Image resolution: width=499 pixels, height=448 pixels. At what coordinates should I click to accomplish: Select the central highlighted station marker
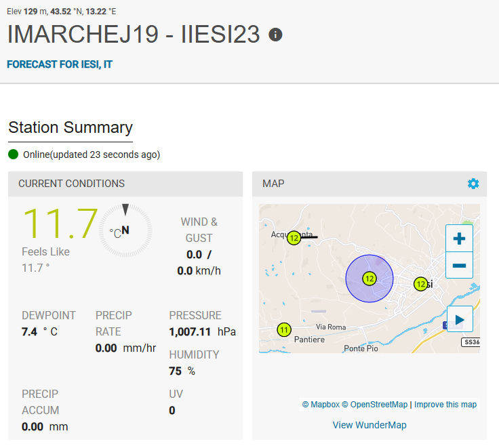point(369,279)
